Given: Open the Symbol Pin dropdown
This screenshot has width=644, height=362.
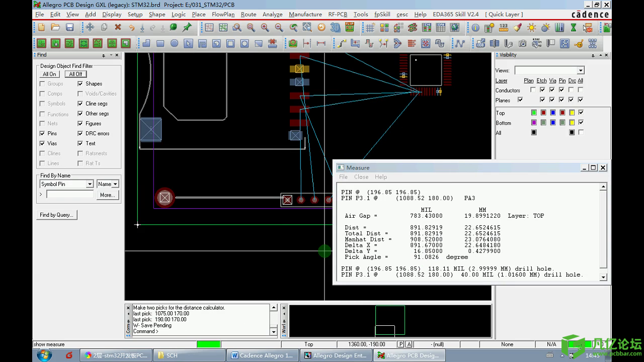Looking at the screenshot, I should (90, 184).
